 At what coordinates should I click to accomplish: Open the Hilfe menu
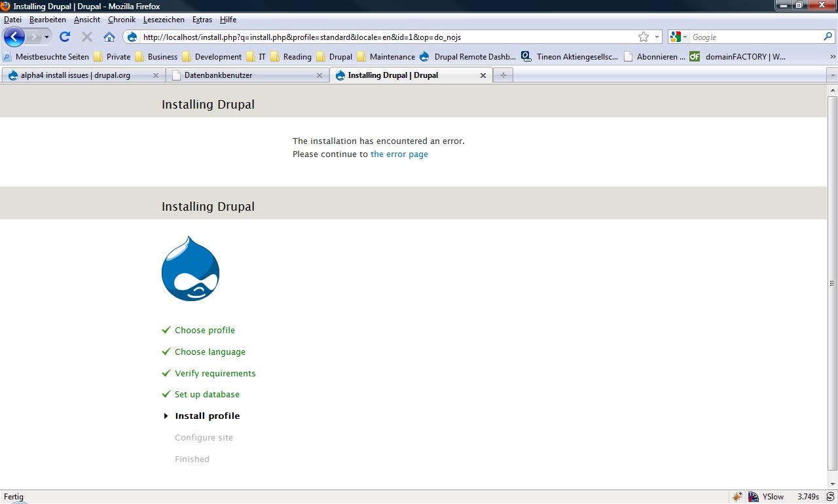[x=228, y=20]
